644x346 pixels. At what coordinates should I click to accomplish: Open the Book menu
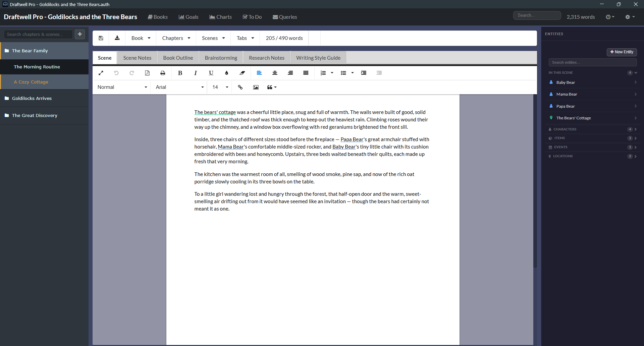pyautogui.click(x=141, y=38)
